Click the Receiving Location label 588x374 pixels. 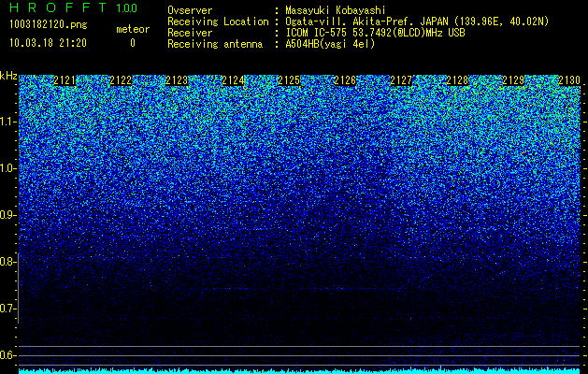point(218,22)
